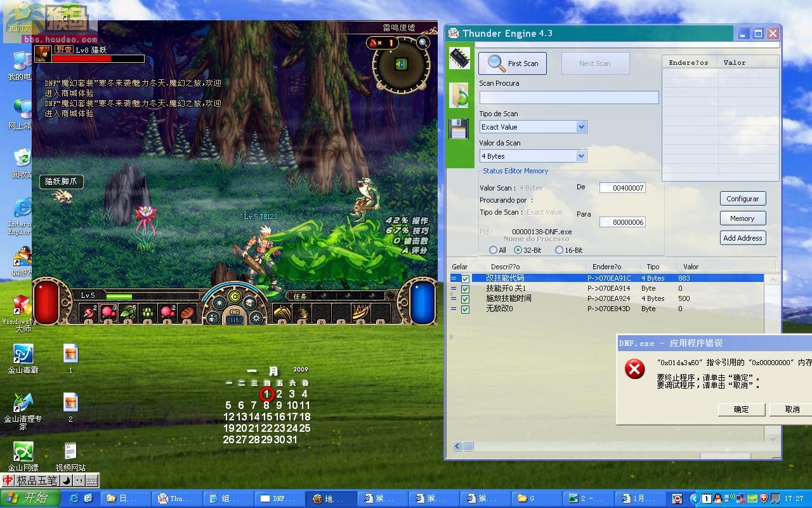The height and width of the screenshot is (508, 812).
Task: Click the Para address field 80000006
Action: click(622, 222)
